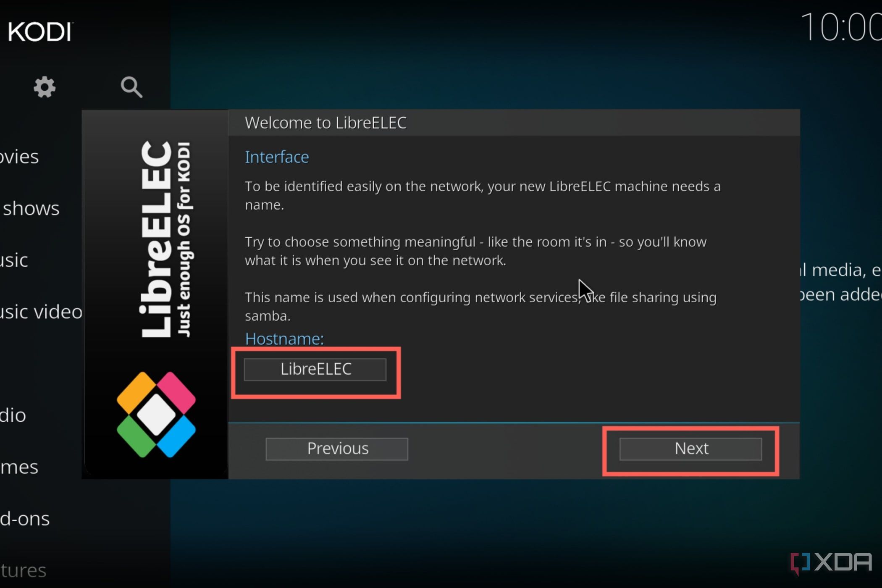Select the Movies menu item
This screenshot has width=882, height=588.
pyautogui.click(x=19, y=156)
